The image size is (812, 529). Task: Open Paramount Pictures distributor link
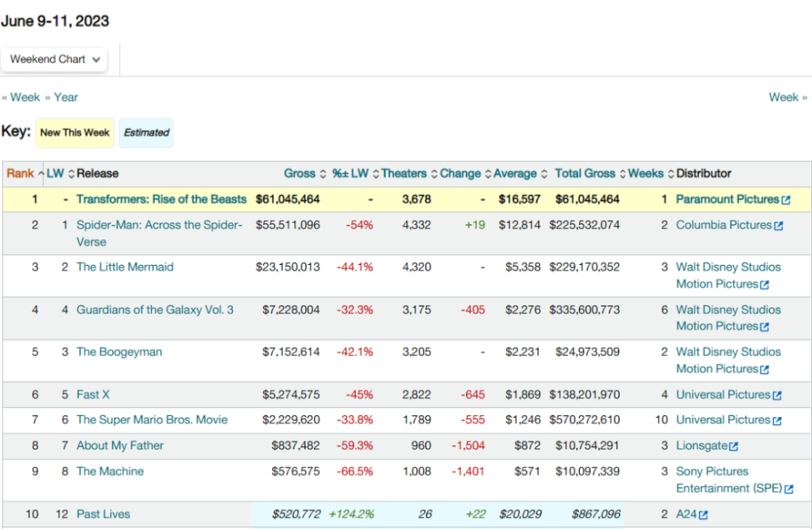727,199
